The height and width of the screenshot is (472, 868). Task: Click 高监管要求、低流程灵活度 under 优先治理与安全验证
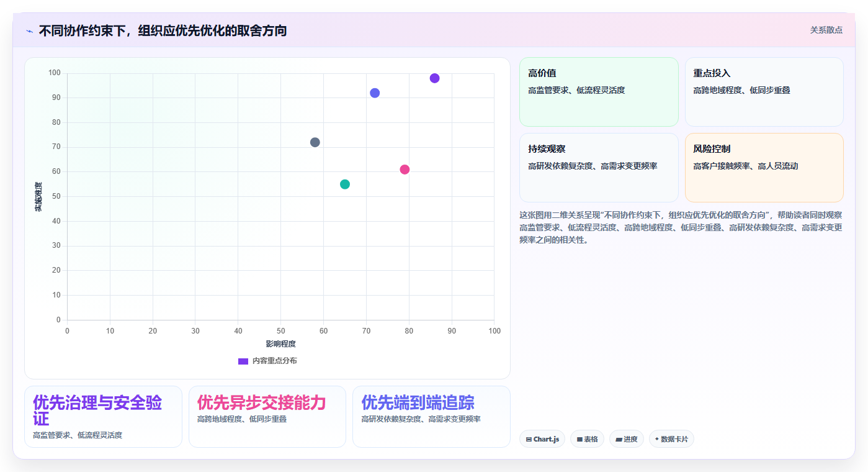click(78, 435)
